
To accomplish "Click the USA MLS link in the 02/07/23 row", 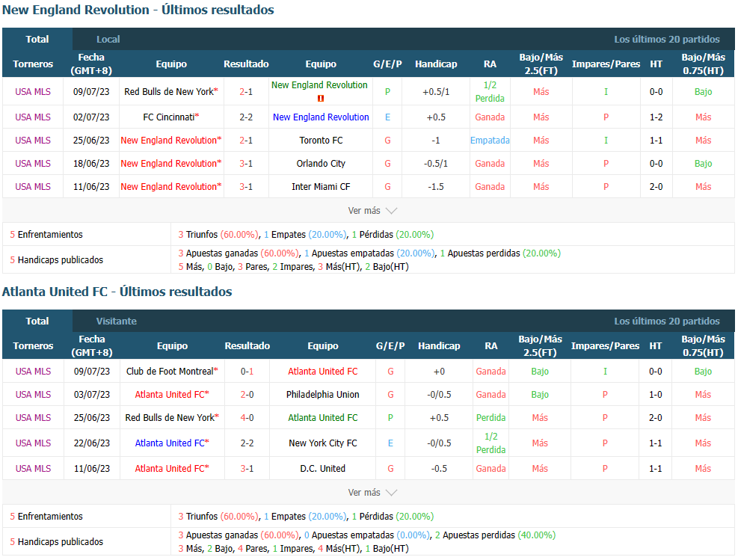I will tap(33, 117).
